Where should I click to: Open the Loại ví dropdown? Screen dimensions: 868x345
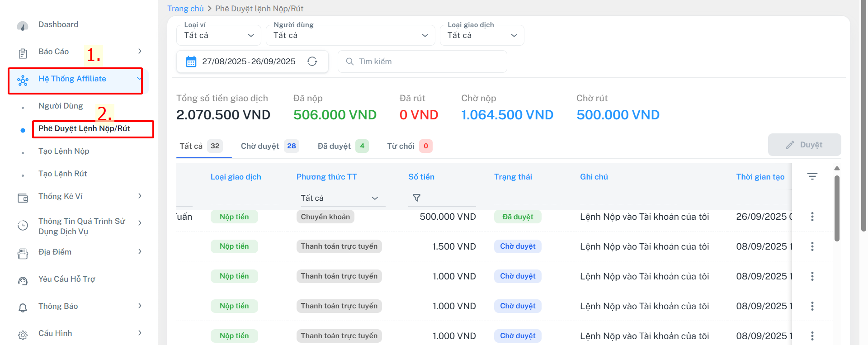(x=219, y=35)
